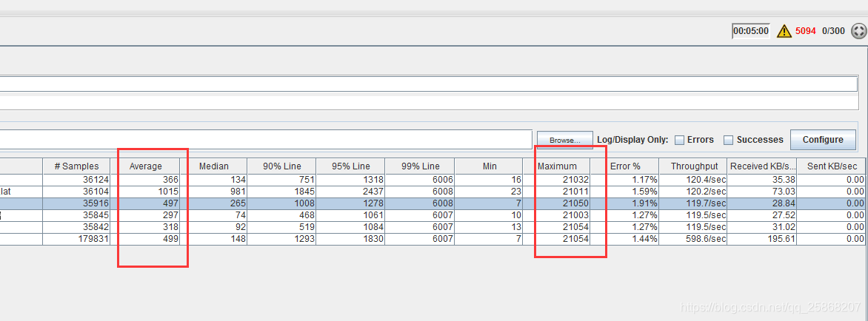Click the 00:05:00 elapsed time box
Screen dimensions: 868x321
[x=751, y=31]
